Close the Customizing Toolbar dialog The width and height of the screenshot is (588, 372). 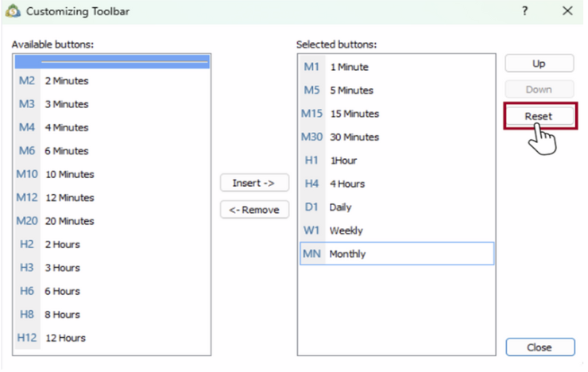point(540,347)
